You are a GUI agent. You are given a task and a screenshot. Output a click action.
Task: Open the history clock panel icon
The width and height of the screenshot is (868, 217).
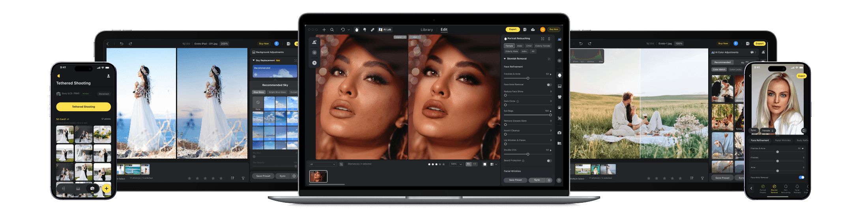click(314, 63)
